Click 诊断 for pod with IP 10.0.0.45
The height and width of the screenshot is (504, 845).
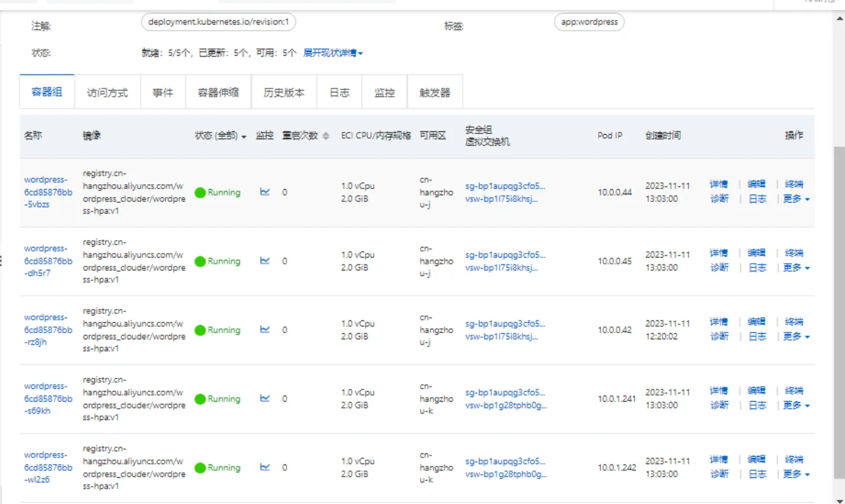pos(719,267)
